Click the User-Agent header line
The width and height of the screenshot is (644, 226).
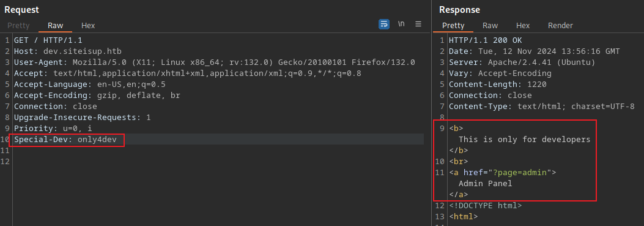tap(215, 62)
